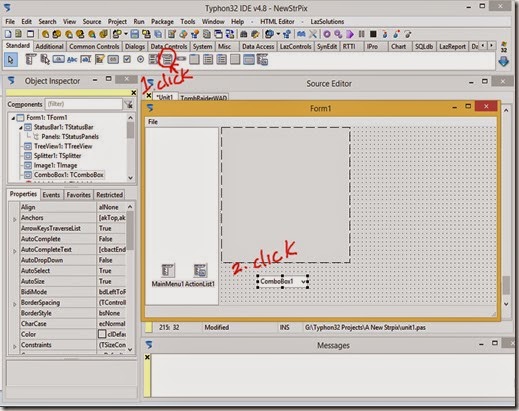Choose the TToggleBox component icon

[113, 60]
